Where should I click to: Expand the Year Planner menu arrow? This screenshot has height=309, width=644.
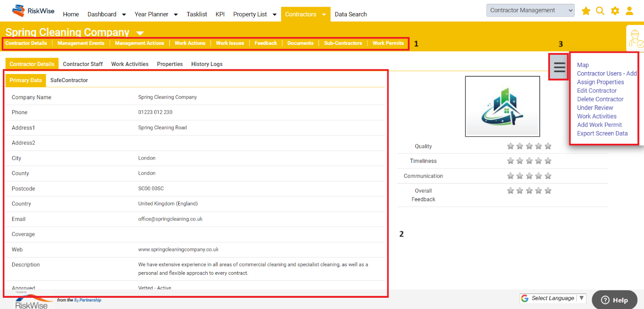(176, 15)
